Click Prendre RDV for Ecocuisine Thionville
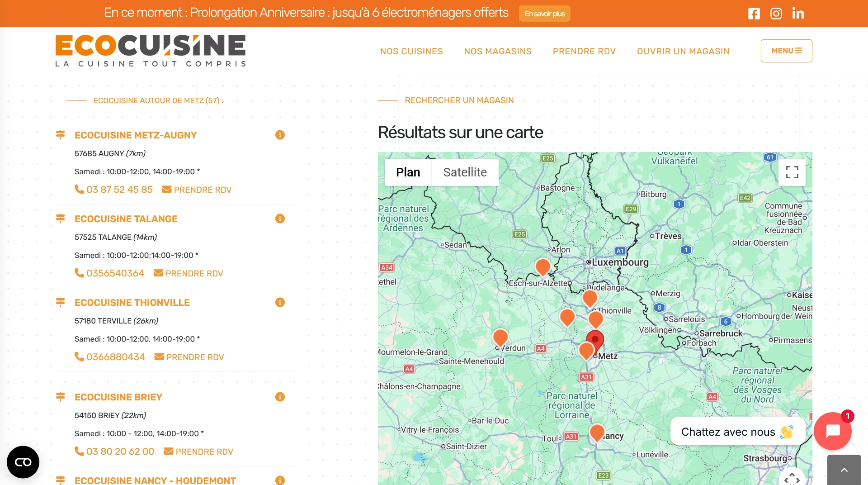868x485 pixels. click(x=189, y=357)
